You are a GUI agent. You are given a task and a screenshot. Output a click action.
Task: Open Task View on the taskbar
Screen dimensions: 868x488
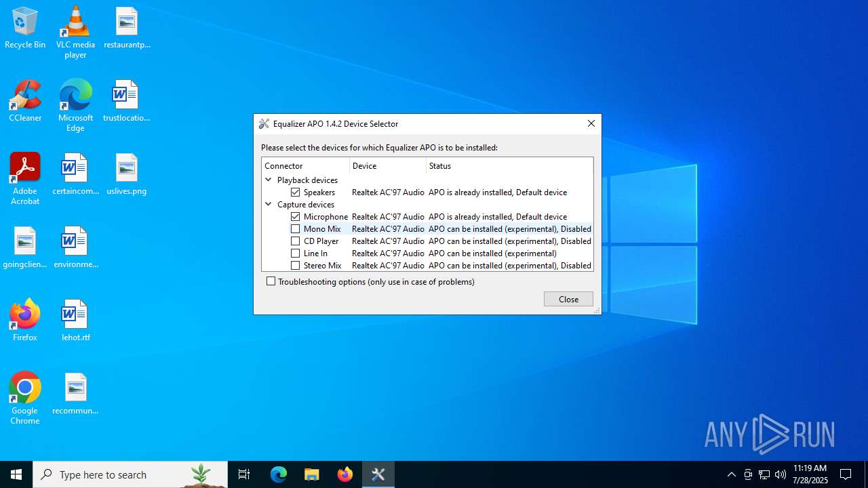pyautogui.click(x=244, y=474)
